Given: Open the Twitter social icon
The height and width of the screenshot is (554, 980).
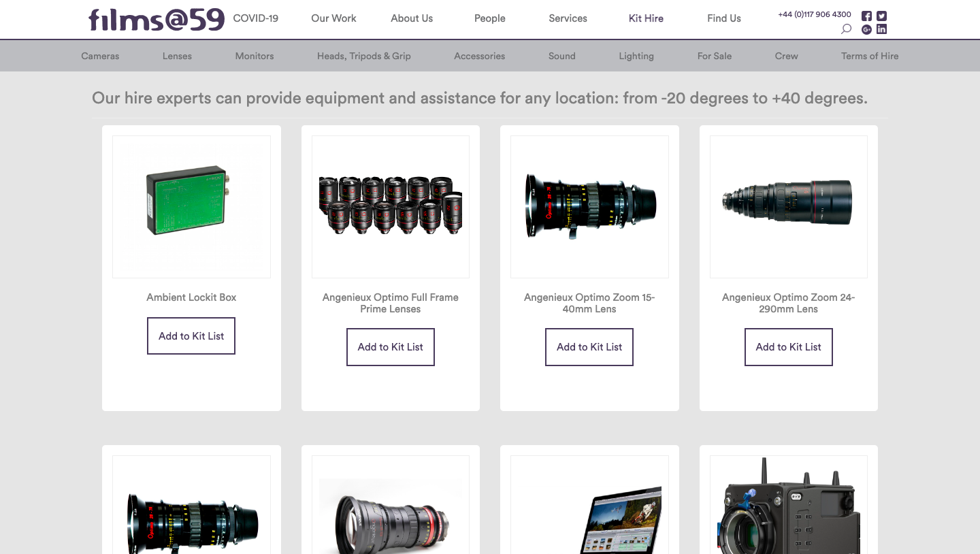Looking at the screenshot, I should (882, 16).
